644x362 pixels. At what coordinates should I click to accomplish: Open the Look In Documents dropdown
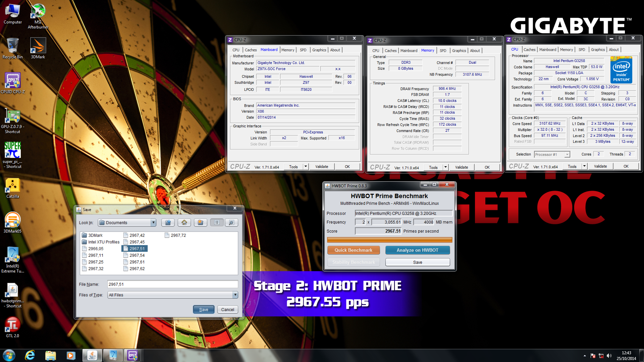click(153, 223)
